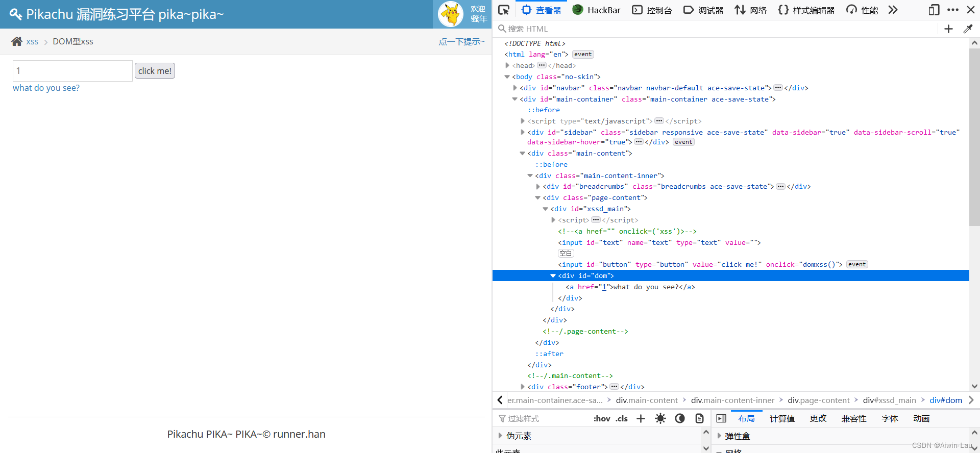This screenshot has height=453, width=980.
Task: Close the developer tools panel
Action: click(971, 10)
